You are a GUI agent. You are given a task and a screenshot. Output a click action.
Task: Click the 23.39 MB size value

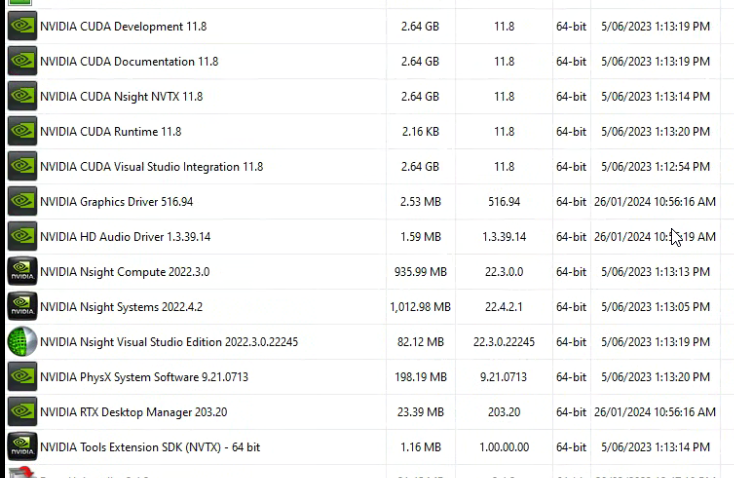pos(420,412)
